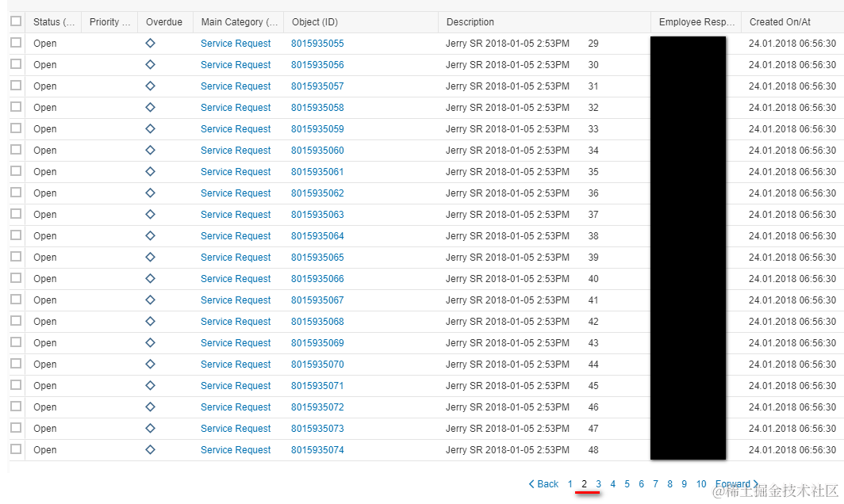Click description text ending in 48
The width and height of the screenshot is (844, 504).
(x=522, y=450)
